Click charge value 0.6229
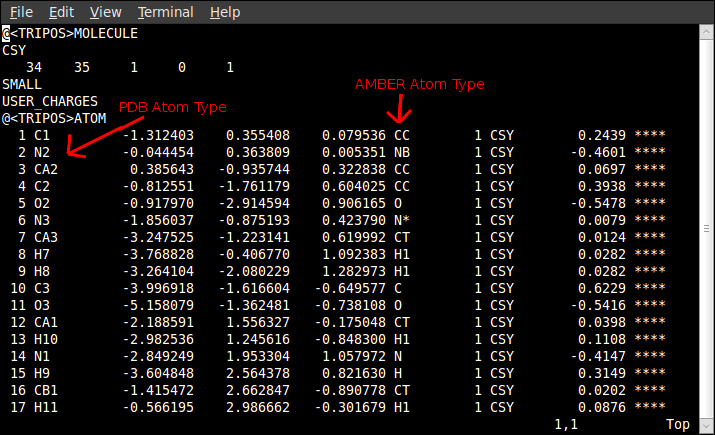The width and height of the screenshot is (715, 435). (602, 289)
